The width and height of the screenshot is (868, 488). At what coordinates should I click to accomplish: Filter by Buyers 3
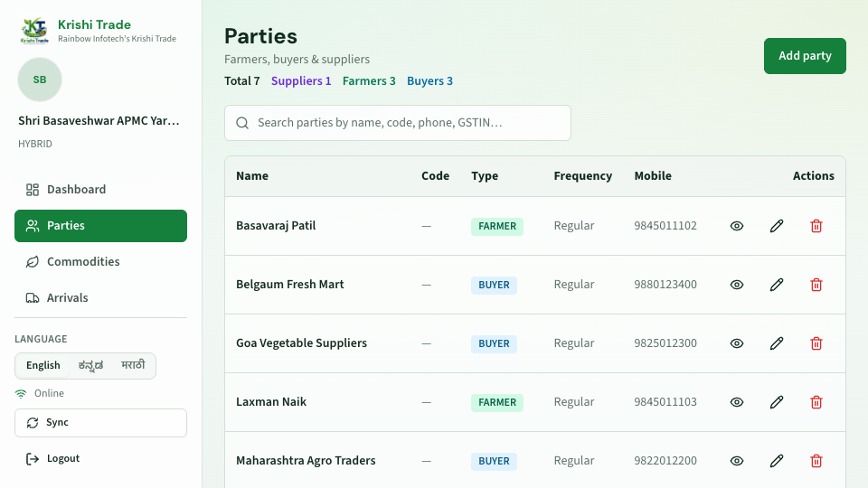429,80
